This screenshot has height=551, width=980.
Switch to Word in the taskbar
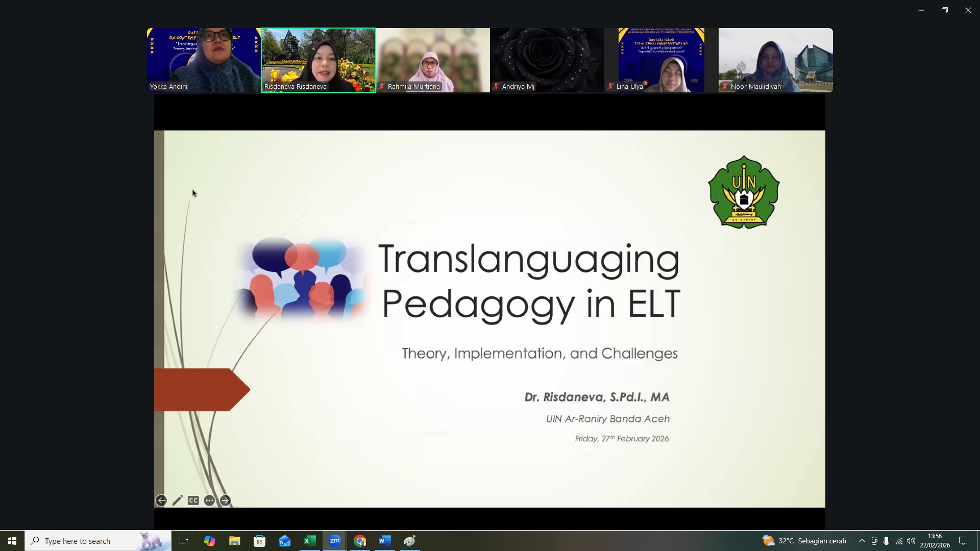point(385,541)
